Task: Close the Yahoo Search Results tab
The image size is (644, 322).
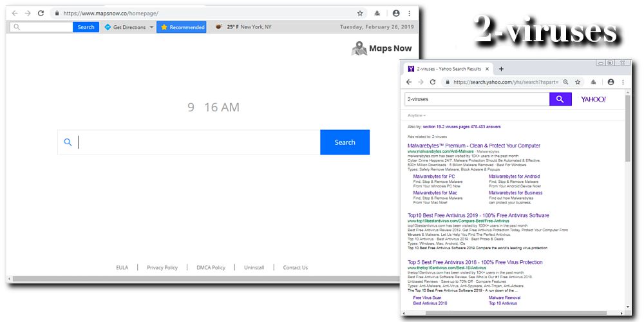Action: (x=488, y=69)
